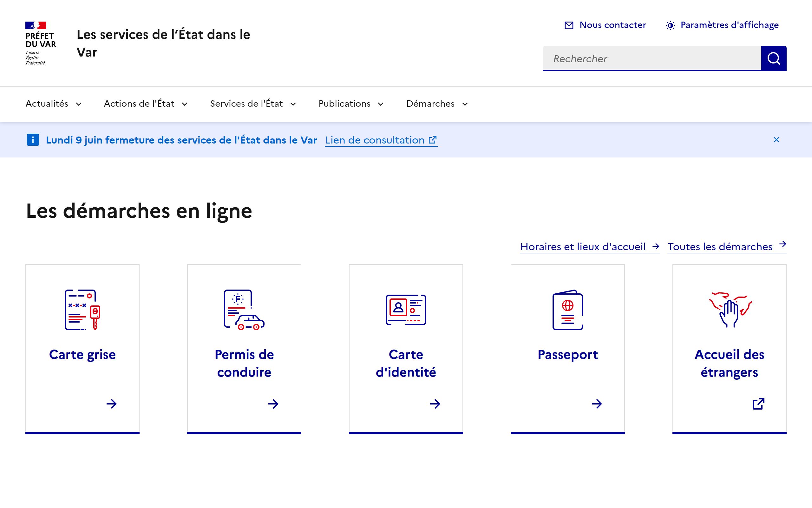Expand the Actualités chevron
The width and height of the screenshot is (812, 508).
pyautogui.click(x=79, y=104)
